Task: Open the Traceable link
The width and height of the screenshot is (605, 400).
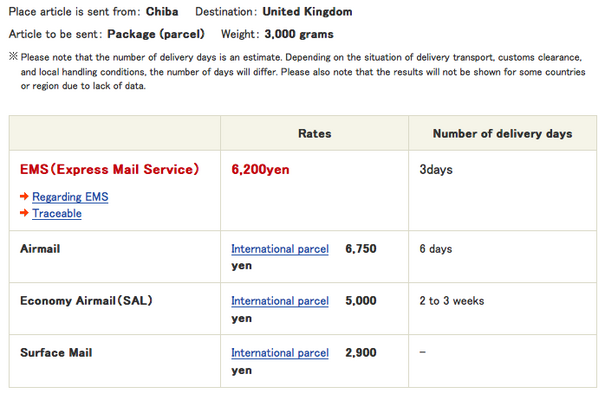Action: [x=57, y=213]
